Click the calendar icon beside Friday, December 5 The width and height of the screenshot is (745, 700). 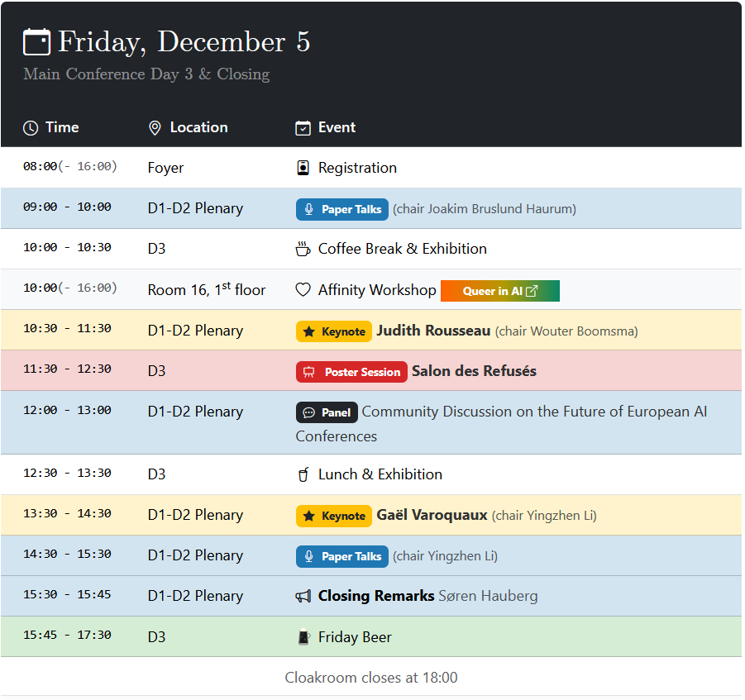click(x=36, y=42)
